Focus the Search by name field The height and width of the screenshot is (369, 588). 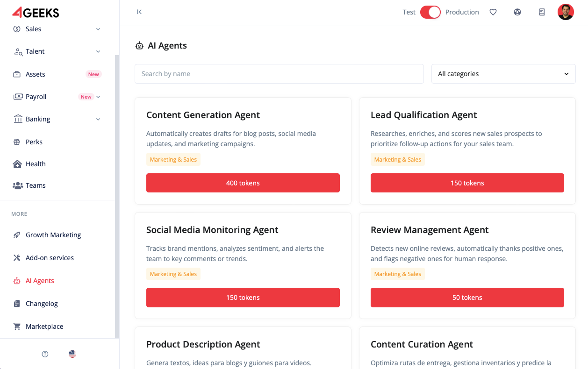279,74
